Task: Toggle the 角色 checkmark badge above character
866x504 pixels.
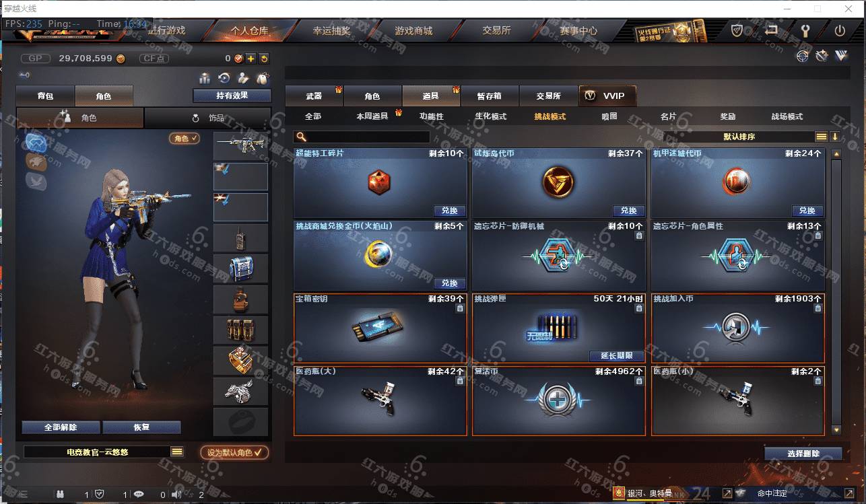Action: 185,138
